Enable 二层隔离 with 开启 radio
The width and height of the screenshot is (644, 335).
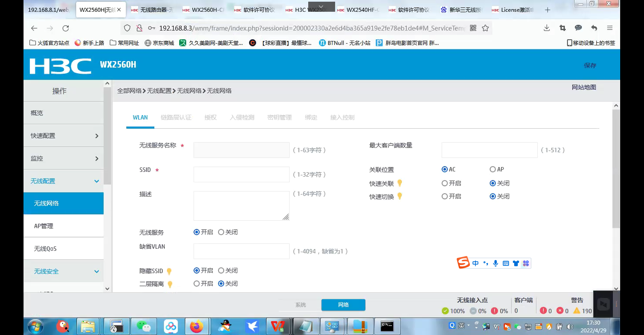click(x=197, y=284)
